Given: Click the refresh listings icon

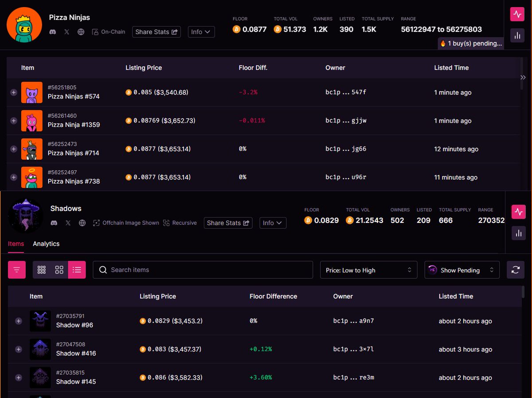Looking at the screenshot, I should coord(516,269).
